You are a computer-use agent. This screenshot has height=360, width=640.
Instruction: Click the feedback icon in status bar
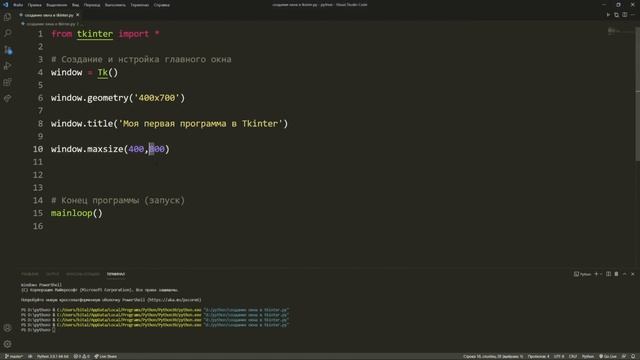[624, 356]
